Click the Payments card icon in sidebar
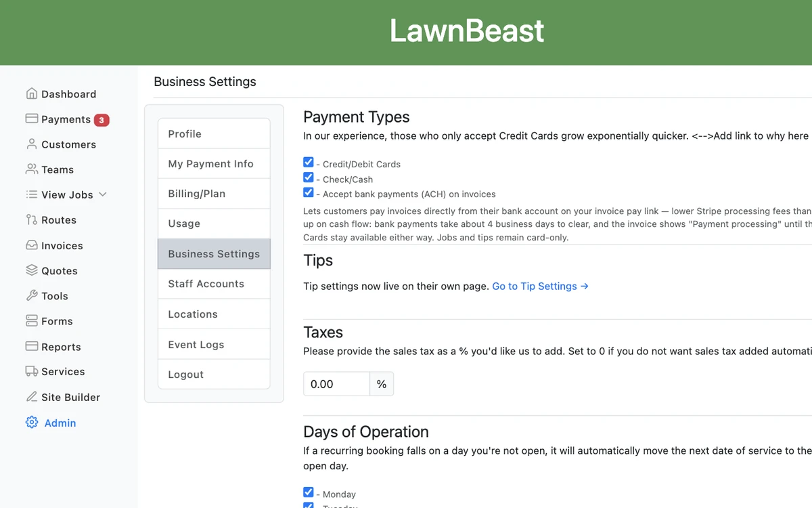Screen dimensions: 812x508 (31, 119)
